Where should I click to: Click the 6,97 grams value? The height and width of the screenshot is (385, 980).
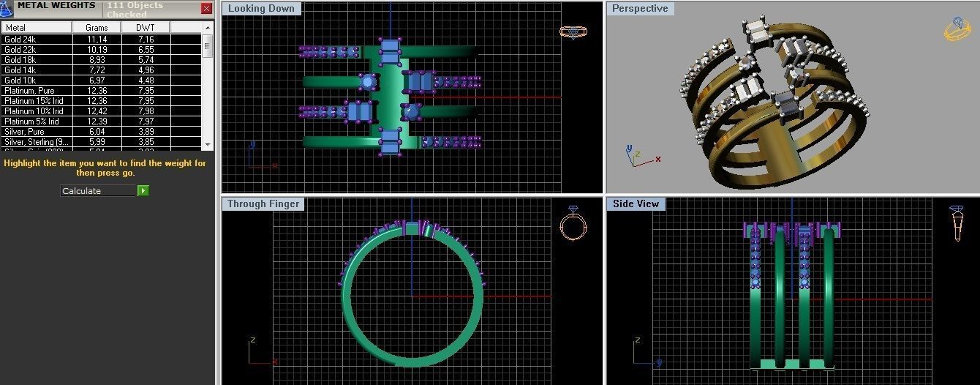(97, 80)
